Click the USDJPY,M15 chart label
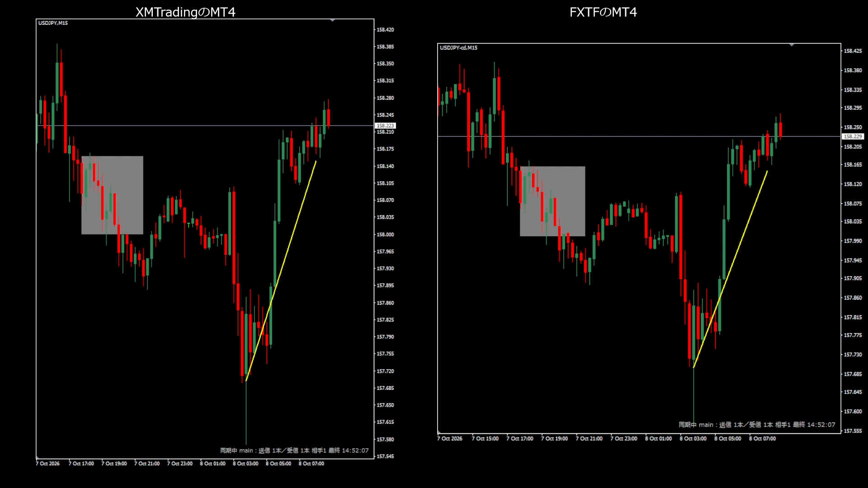 (x=53, y=23)
